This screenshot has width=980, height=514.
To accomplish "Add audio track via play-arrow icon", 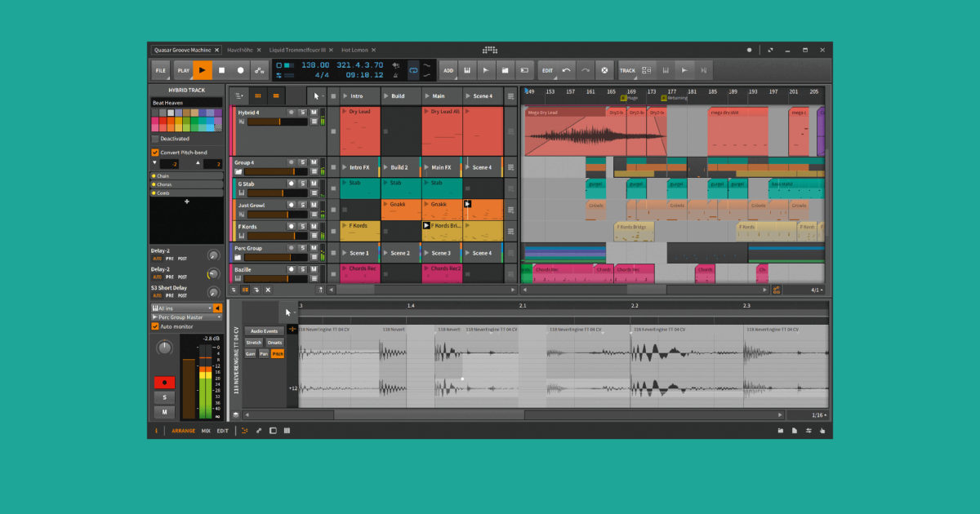I will [486, 70].
